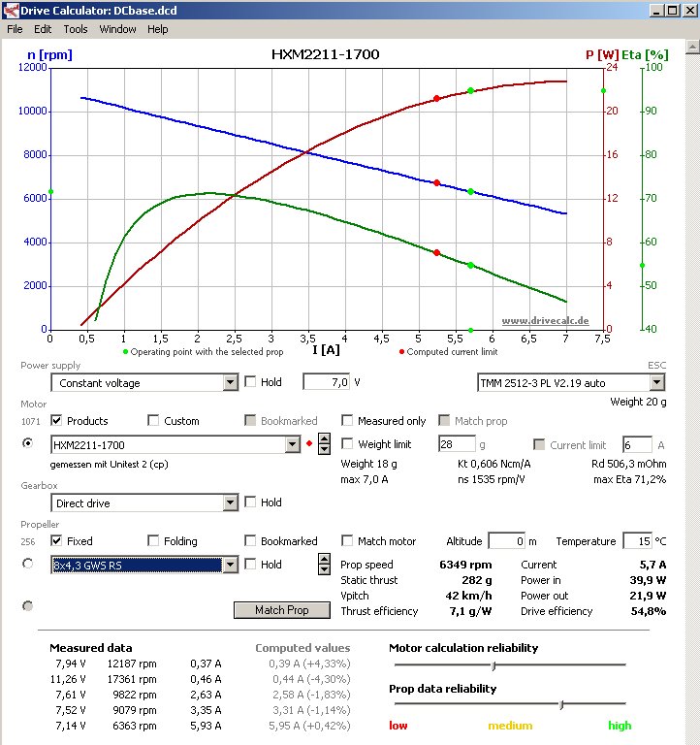
Task: Click propeller list stepper down arrow
Action: pos(325,569)
